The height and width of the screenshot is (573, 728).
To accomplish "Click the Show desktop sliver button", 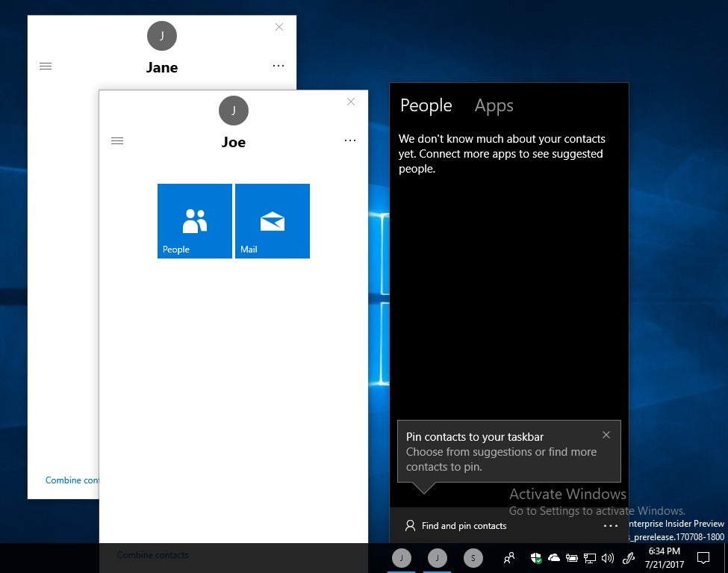I will [x=726, y=557].
